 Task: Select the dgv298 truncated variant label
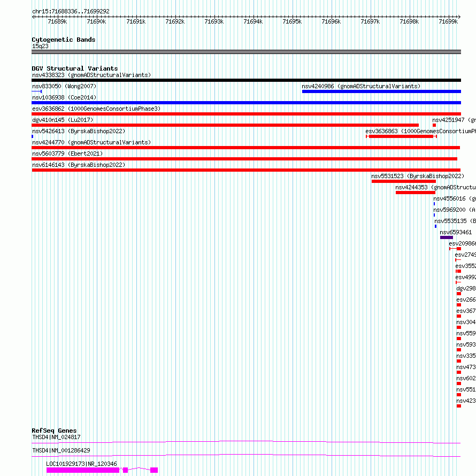[x=466, y=288]
